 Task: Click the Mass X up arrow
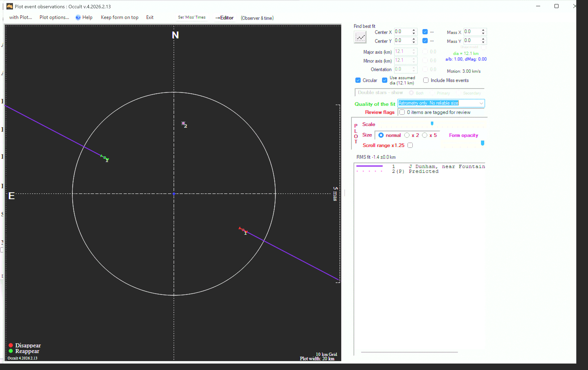pyautogui.click(x=483, y=30)
